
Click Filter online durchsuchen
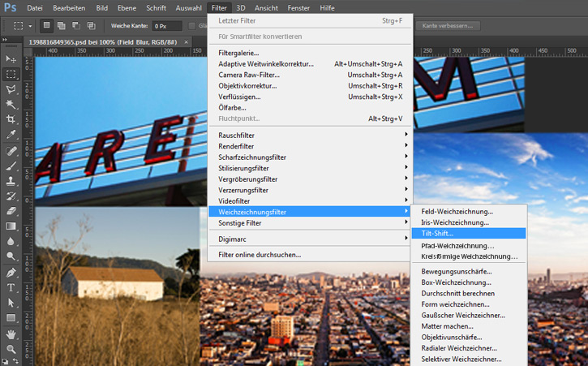pos(260,255)
